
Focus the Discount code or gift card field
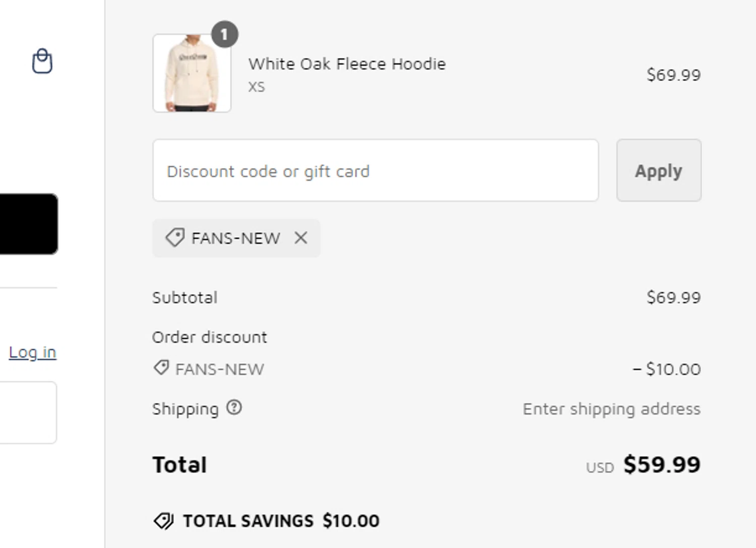pos(375,171)
